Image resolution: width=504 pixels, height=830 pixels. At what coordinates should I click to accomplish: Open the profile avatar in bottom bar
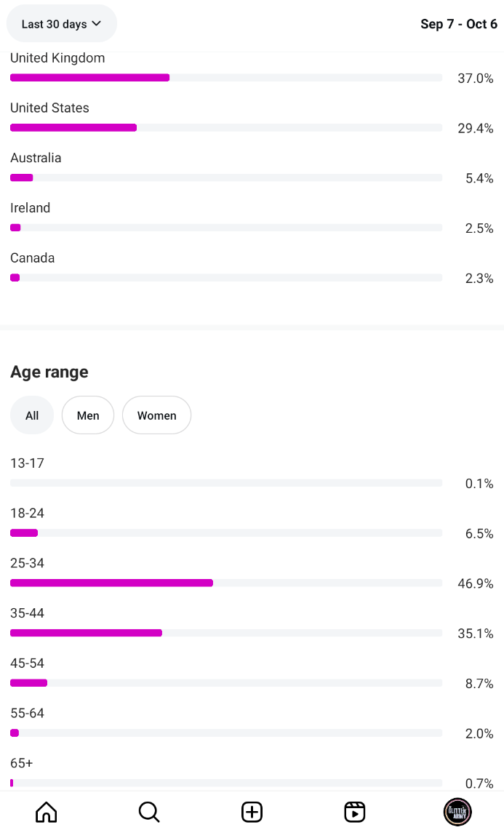(x=457, y=812)
